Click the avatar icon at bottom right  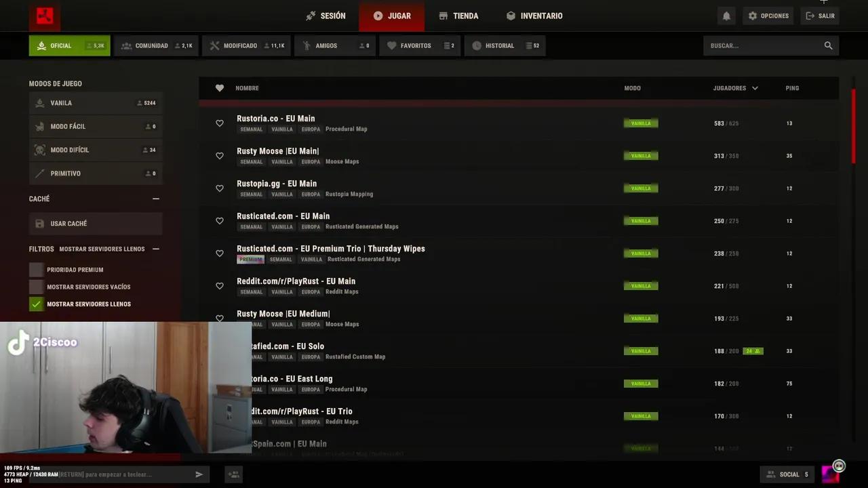click(831, 473)
